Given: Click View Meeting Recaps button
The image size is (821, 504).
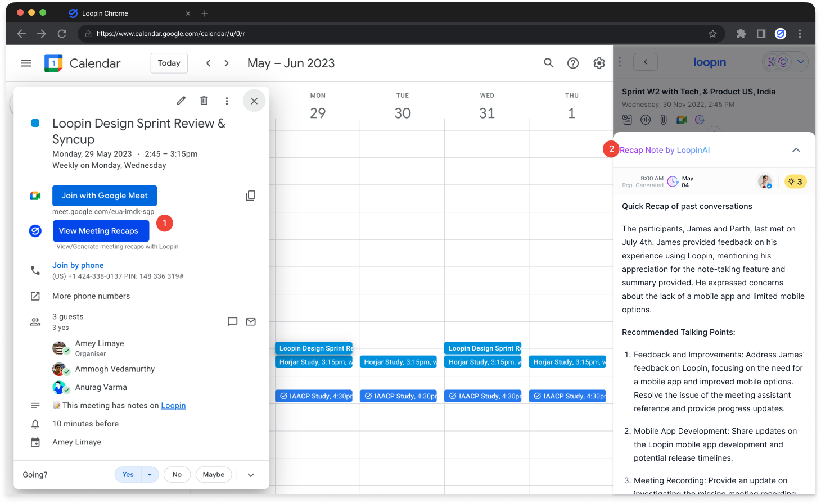Looking at the screenshot, I should point(101,231).
